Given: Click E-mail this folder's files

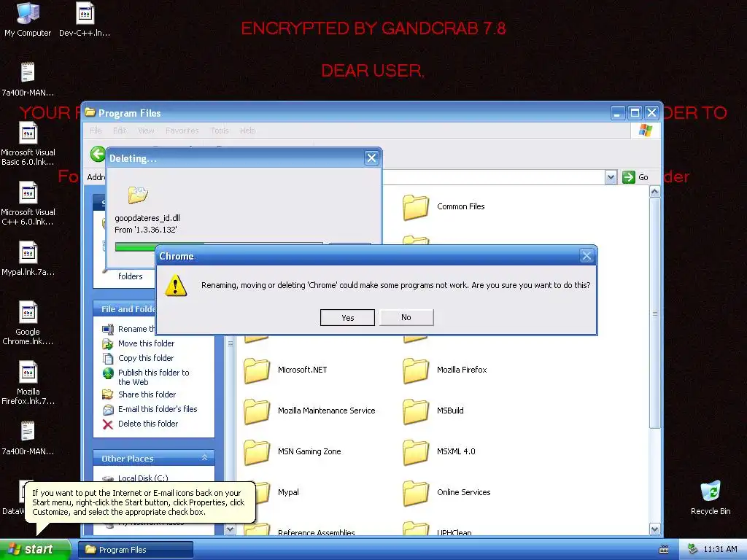Looking at the screenshot, I should [158, 409].
